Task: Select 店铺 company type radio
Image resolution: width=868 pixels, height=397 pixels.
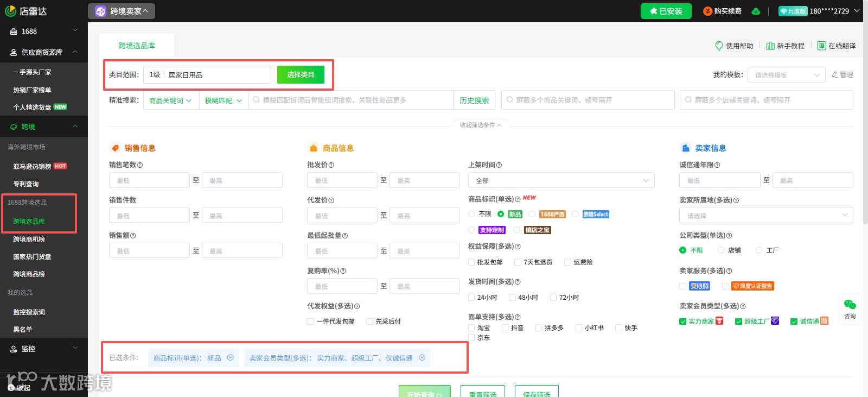Action: (x=721, y=250)
